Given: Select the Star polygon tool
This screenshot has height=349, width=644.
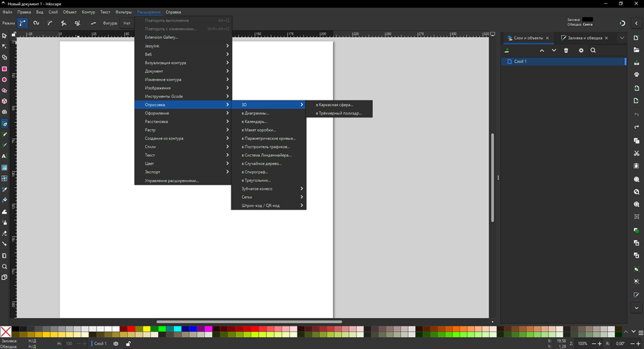Looking at the screenshot, I should tap(5, 91).
